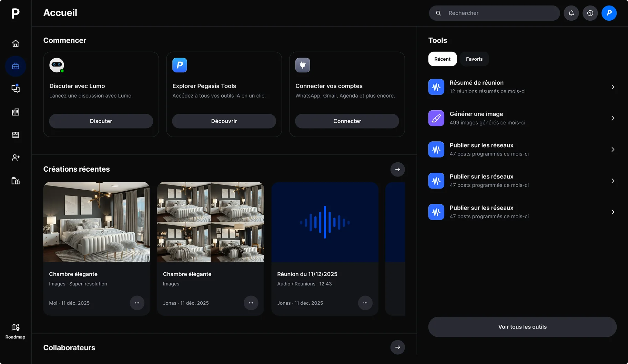Open Créations récentes arrow button
The height and width of the screenshot is (364, 628).
[x=397, y=169]
